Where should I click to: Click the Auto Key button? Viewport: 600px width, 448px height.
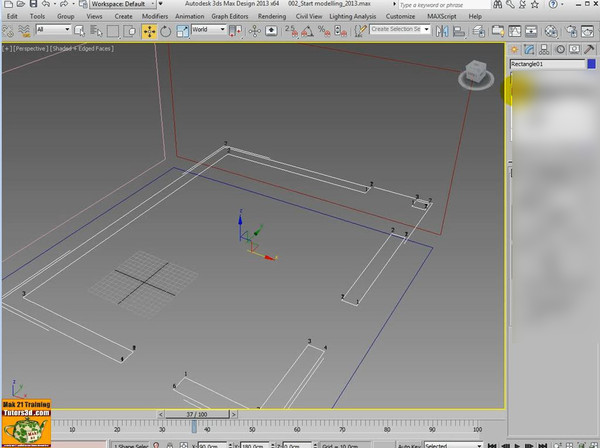tap(409, 445)
